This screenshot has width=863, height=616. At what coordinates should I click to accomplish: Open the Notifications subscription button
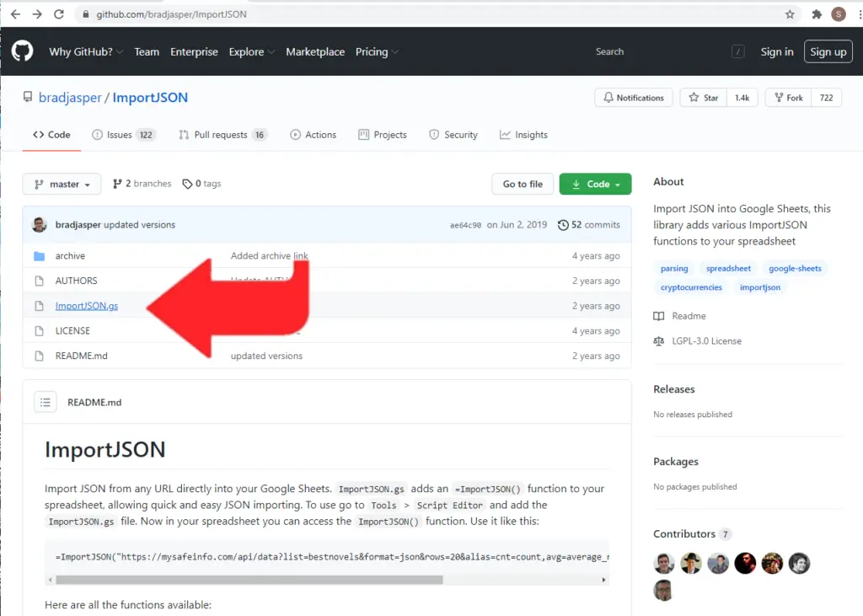pyautogui.click(x=634, y=98)
